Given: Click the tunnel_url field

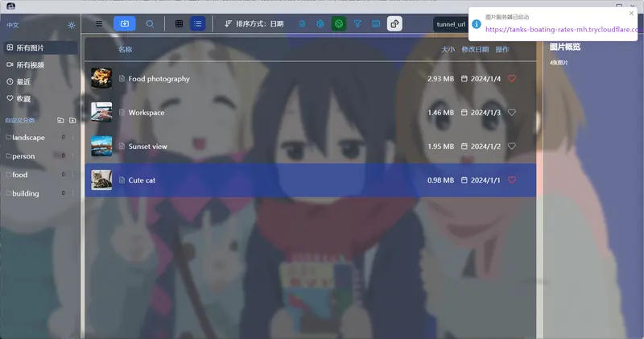Looking at the screenshot, I should [451, 24].
